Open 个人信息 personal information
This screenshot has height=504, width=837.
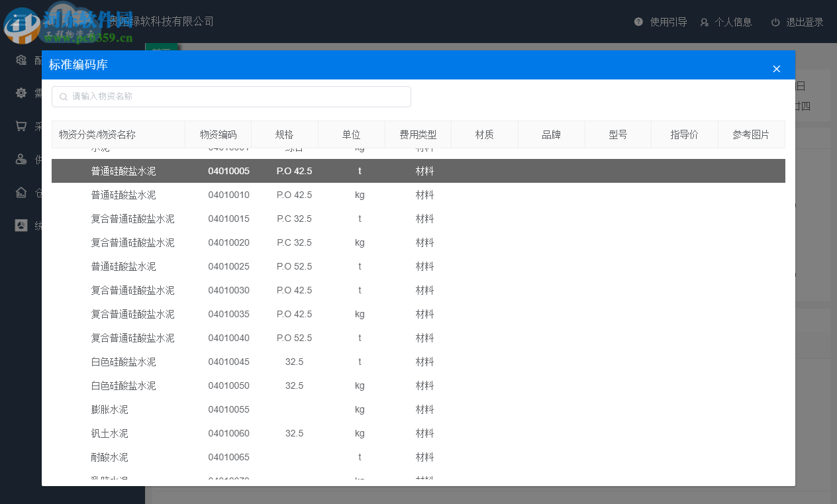734,21
